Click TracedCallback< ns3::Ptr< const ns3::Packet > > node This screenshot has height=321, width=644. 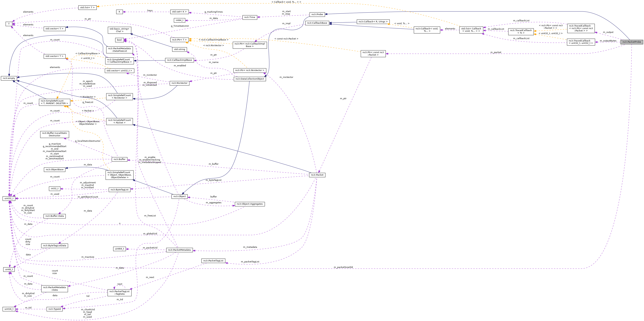click(581, 28)
